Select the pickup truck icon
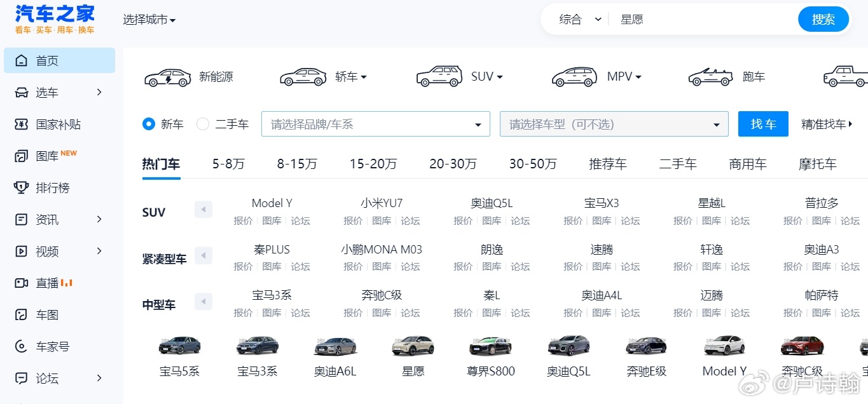868x404 pixels. 846,76
